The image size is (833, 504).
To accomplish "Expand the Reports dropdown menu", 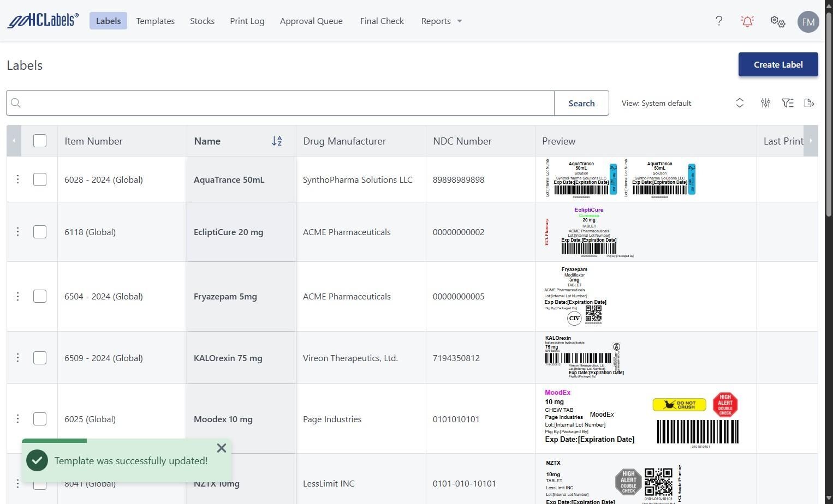I will point(442,21).
